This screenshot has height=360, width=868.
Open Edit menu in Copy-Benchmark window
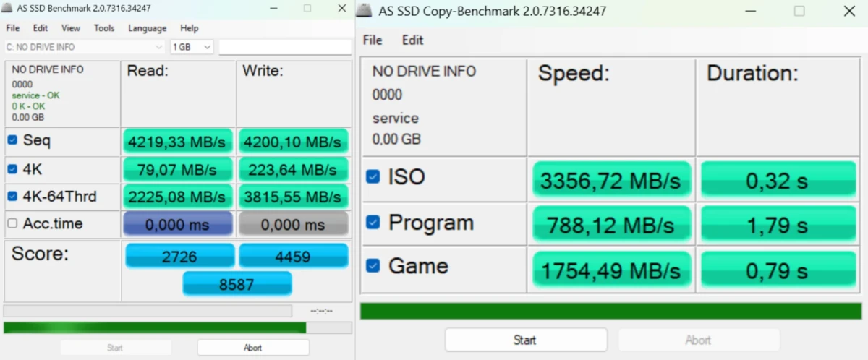pyautogui.click(x=413, y=40)
